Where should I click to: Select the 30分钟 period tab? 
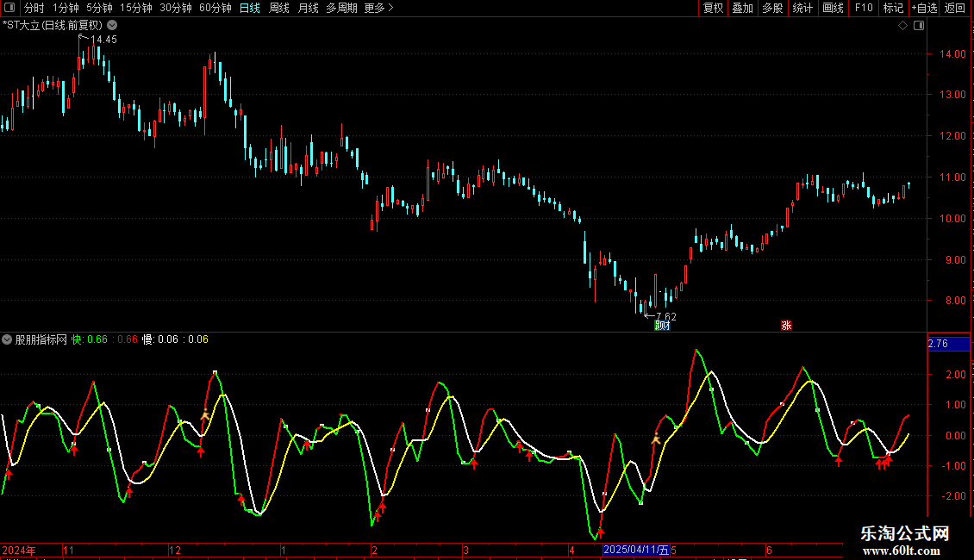[x=176, y=8]
